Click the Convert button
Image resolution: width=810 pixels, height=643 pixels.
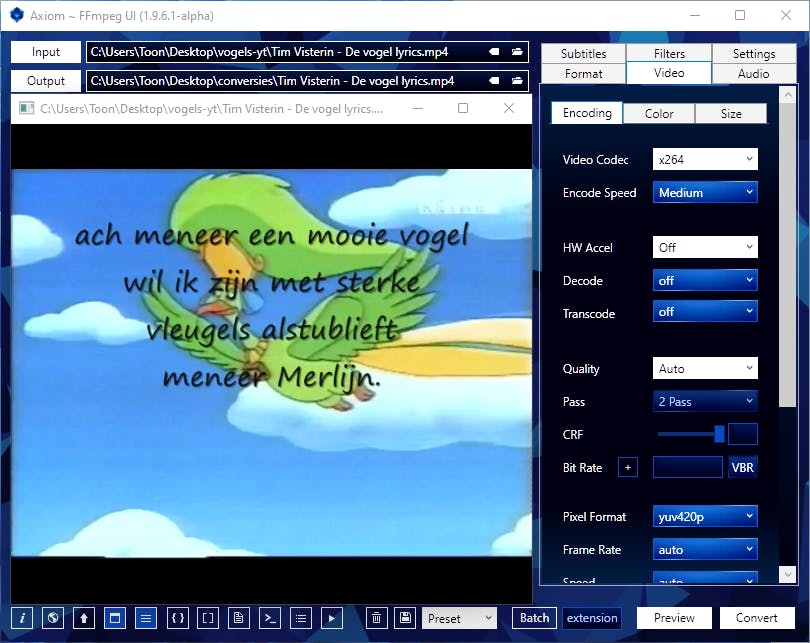pyautogui.click(x=757, y=618)
